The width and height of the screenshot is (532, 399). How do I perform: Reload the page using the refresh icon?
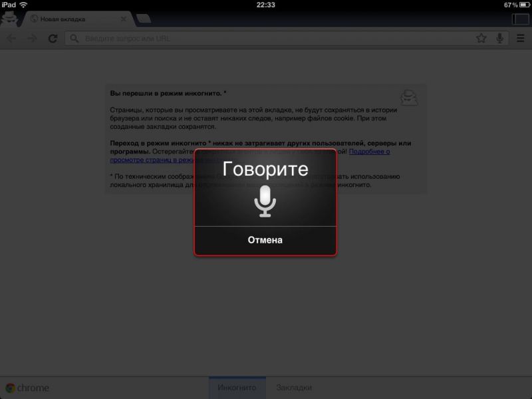(x=53, y=39)
